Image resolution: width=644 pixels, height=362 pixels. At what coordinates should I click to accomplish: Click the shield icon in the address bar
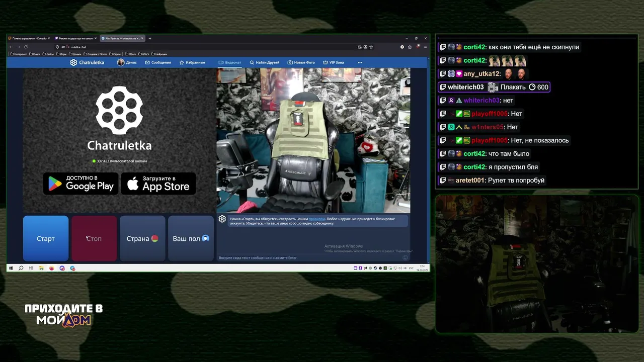57,47
